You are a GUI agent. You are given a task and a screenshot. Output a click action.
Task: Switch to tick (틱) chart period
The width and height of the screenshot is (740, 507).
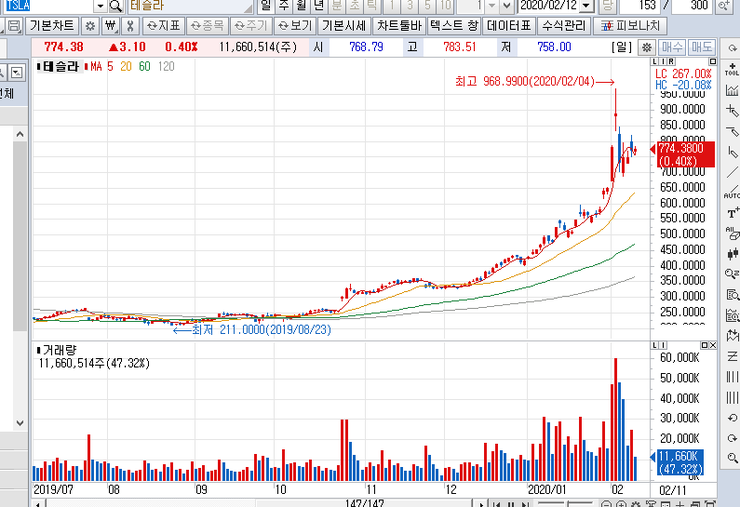coord(372,6)
